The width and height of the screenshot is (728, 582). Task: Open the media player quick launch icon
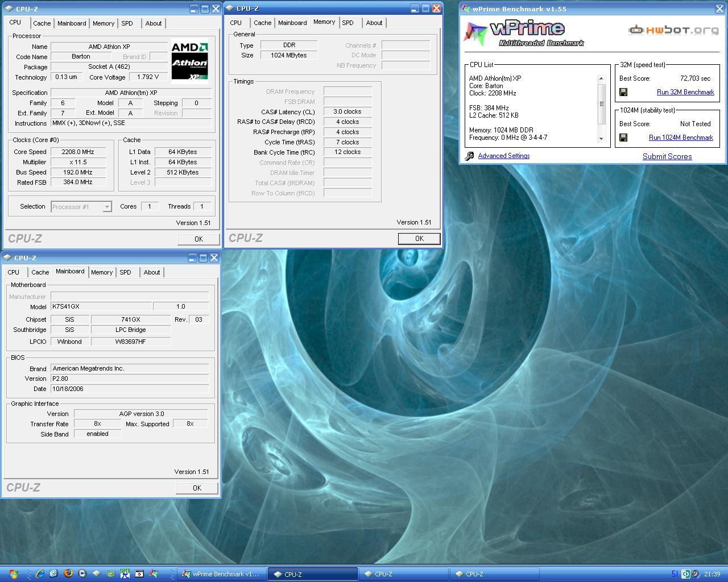pos(82,573)
